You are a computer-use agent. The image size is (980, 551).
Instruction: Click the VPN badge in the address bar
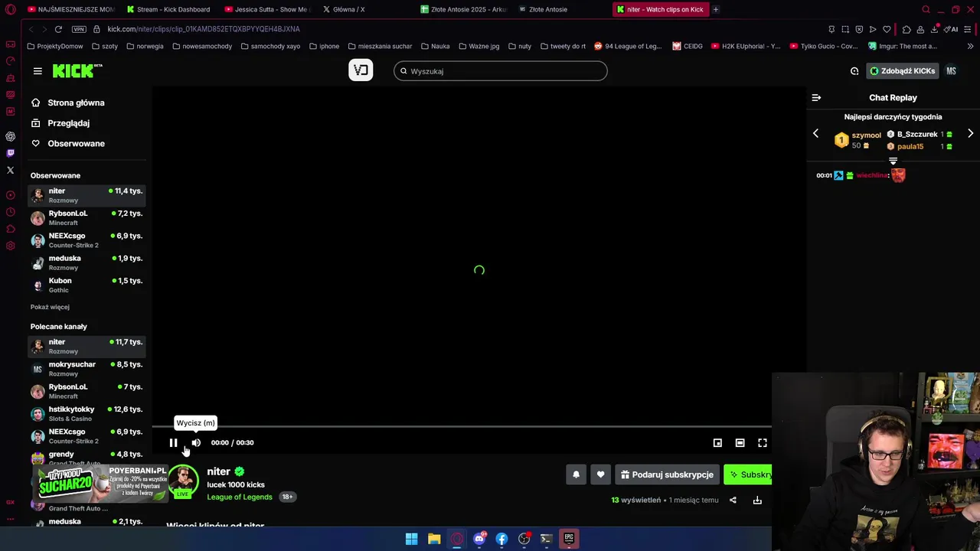79,29
